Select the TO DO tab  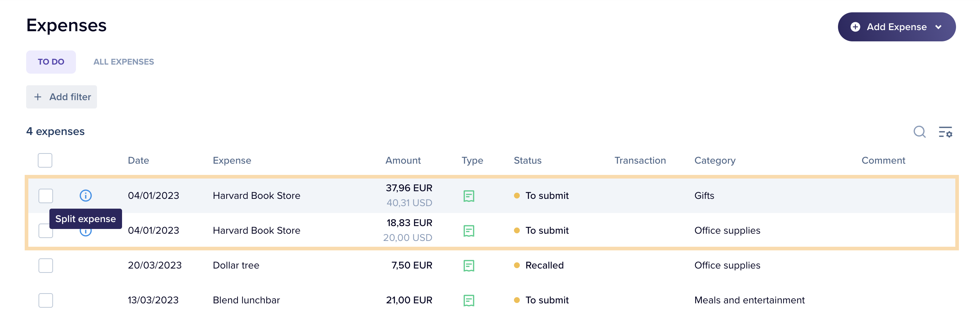(x=50, y=61)
